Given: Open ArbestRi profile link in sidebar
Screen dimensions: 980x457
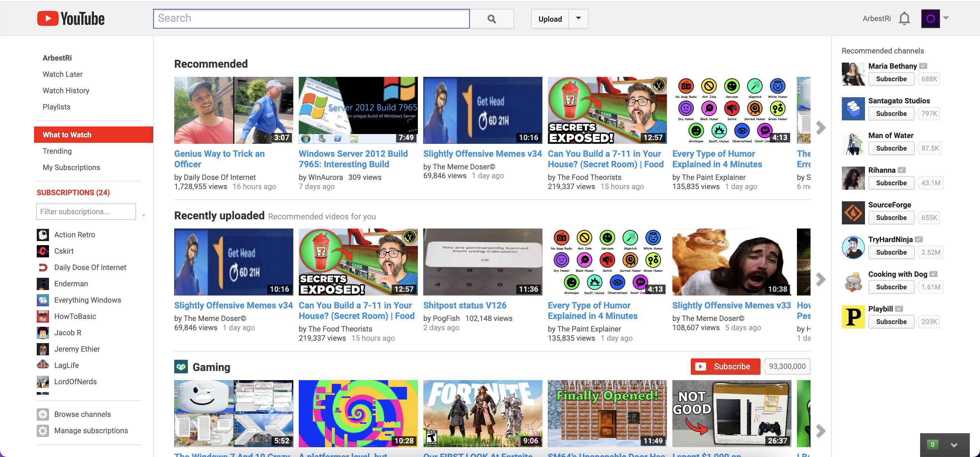Looking at the screenshot, I should coord(57,58).
